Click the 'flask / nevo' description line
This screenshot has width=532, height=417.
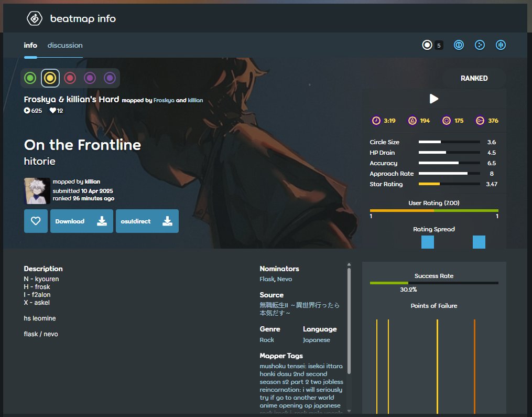coord(41,334)
